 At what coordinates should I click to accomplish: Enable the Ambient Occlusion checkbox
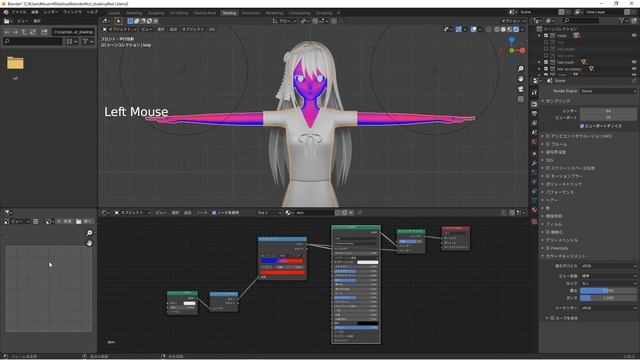tap(548, 136)
